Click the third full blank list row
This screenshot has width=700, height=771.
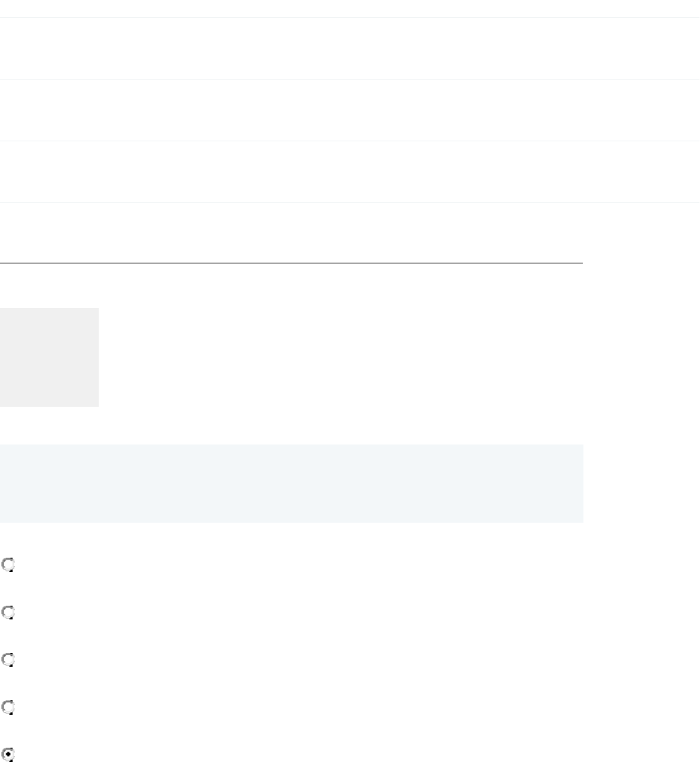350,171
